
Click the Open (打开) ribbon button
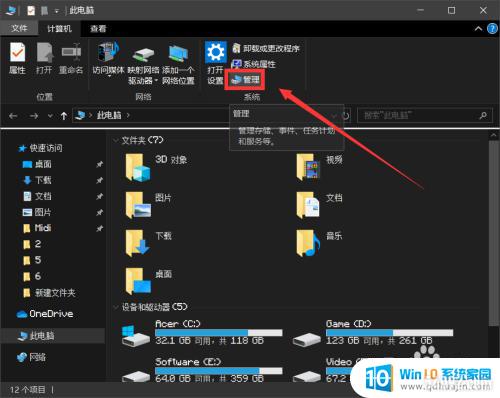44,59
